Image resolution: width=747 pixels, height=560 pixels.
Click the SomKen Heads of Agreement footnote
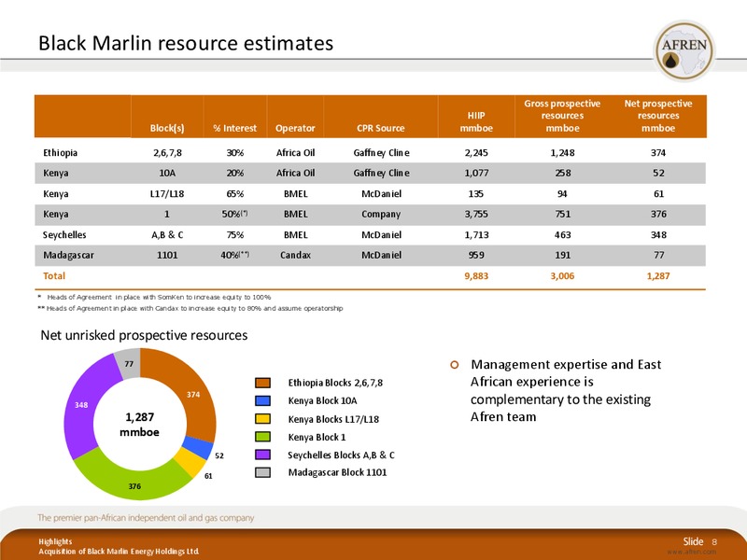[154, 297]
